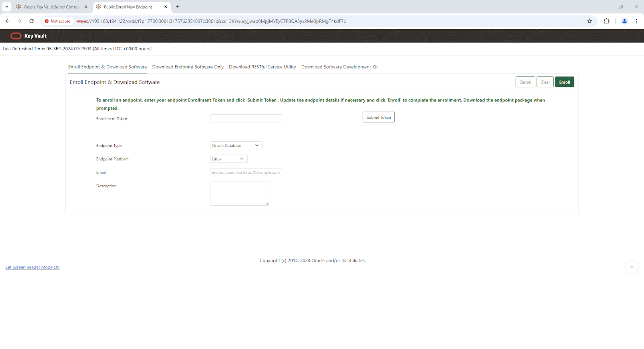Bookmark this page with star icon

(x=590, y=21)
